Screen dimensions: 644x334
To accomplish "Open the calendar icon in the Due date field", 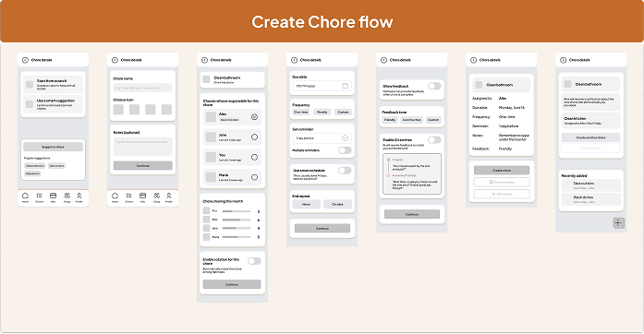I will tap(345, 86).
